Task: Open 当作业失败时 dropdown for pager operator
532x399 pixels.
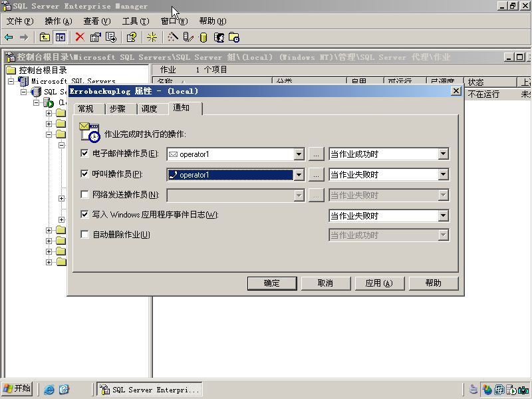Action: pyautogui.click(x=443, y=175)
